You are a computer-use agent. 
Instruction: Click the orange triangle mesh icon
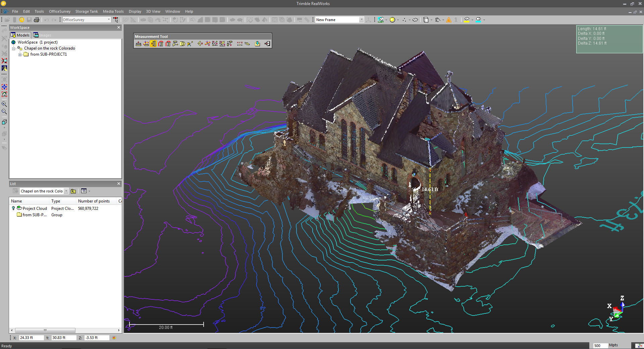(x=449, y=20)
